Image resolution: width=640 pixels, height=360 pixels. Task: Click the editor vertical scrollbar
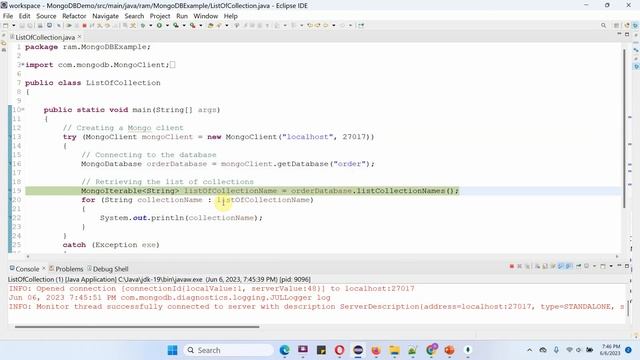coord(624,129)
